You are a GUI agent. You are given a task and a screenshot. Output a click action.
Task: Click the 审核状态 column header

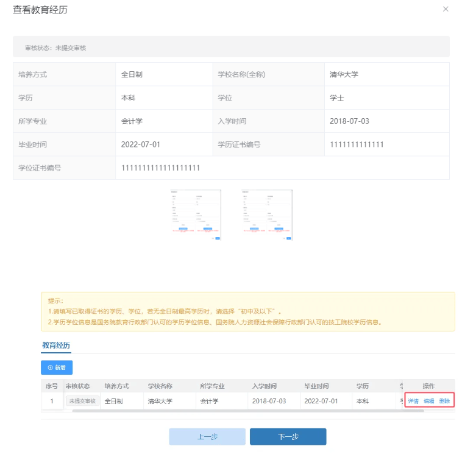77,386
